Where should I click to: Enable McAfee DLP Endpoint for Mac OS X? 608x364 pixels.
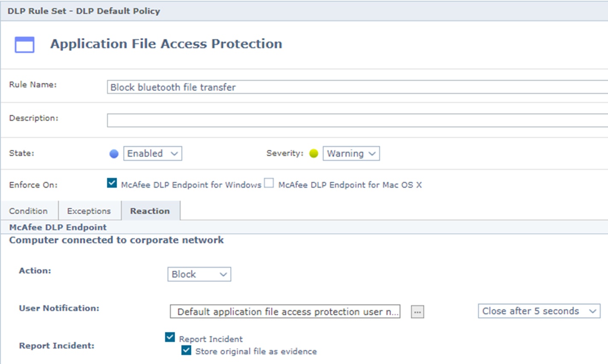(x=269, y=183)
